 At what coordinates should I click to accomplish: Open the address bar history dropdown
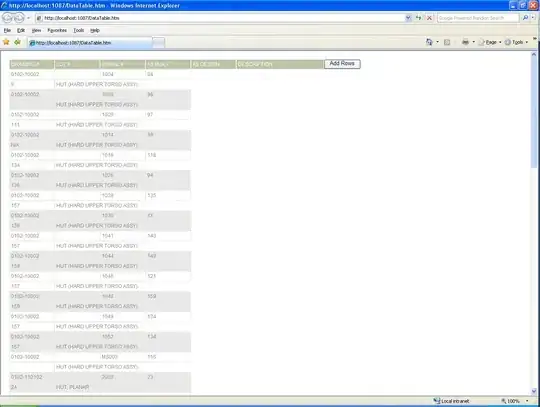pyautogui.click(x=408, y=18)
